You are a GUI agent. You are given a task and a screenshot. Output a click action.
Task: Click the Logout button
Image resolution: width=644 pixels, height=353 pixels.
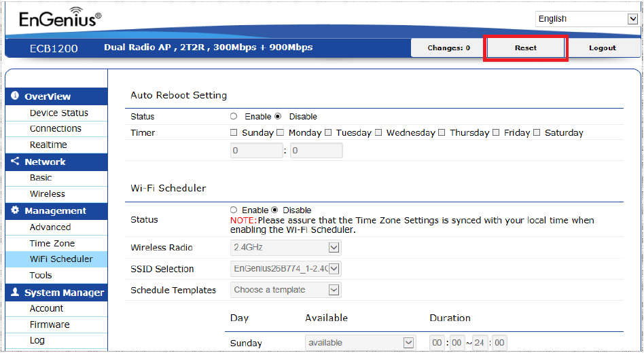click(603, 48)
